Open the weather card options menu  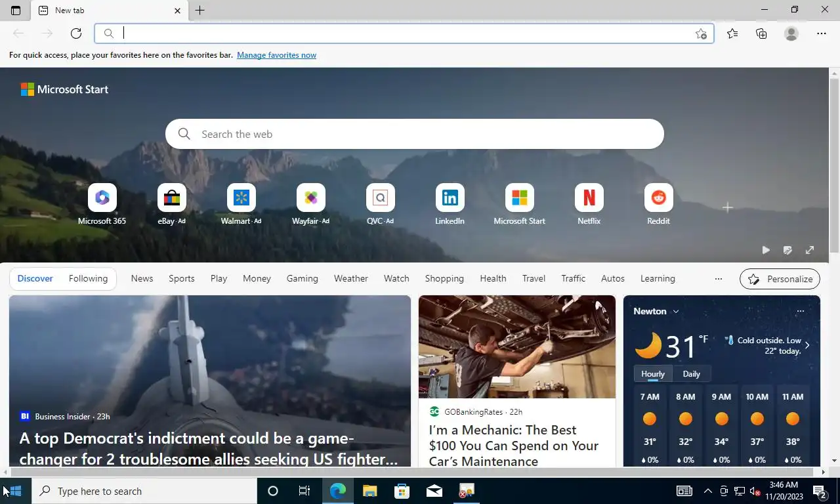[800, 311]
